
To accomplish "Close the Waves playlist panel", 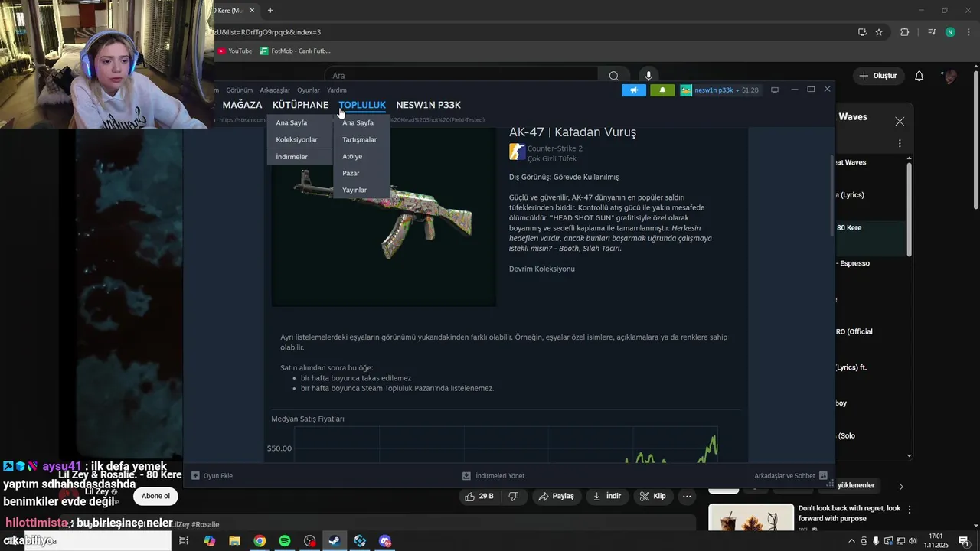I will 900,122.
